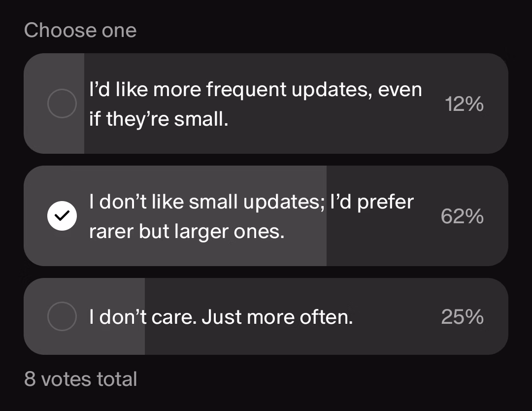This screenshot has height=411, width=532.
Task: Click the "8 votes total" count
Action: coord(81,379)
